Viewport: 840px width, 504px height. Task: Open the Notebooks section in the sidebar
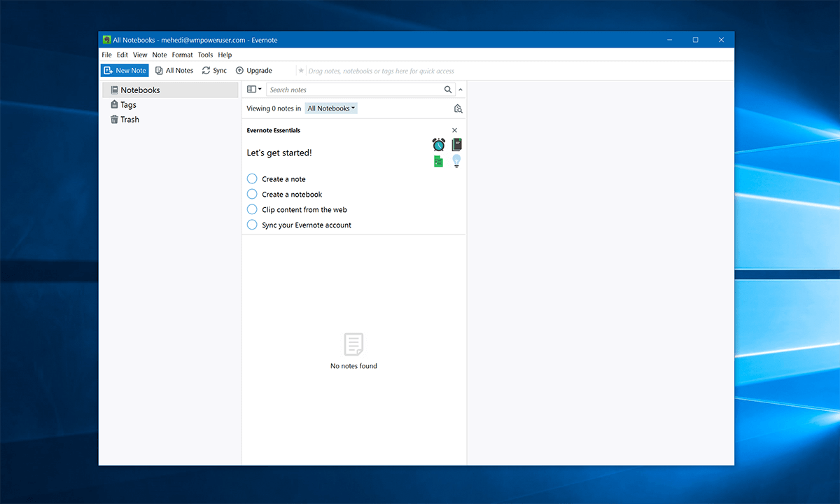tap(139, 90)
